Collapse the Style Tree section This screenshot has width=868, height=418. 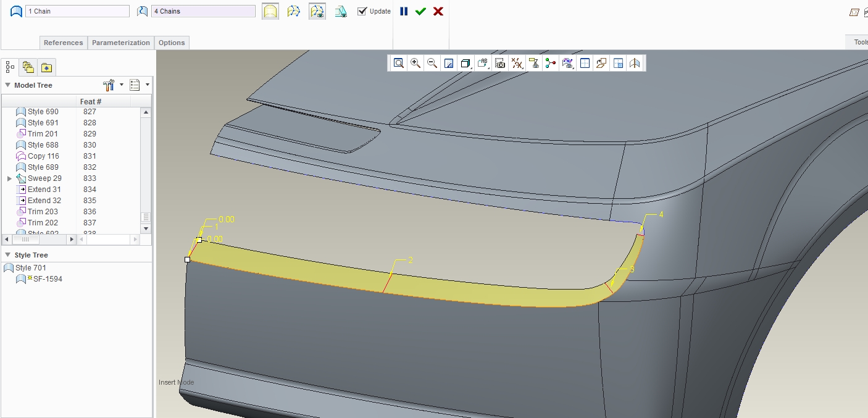[7, 255]
